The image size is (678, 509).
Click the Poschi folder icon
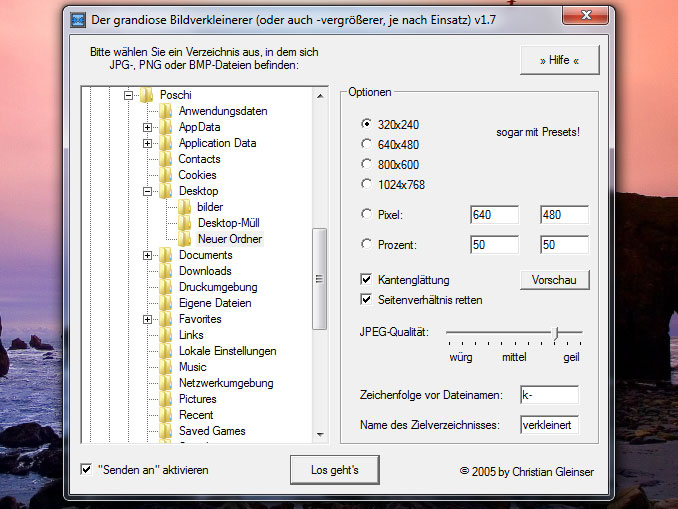pos(147,95)
